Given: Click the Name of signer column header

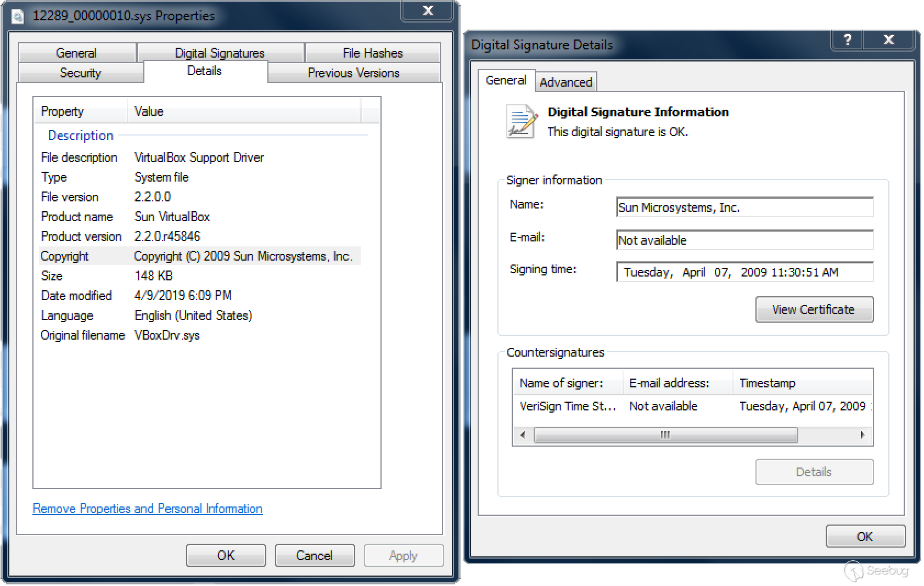Looking at the screenshot, I should coord(568,383).
